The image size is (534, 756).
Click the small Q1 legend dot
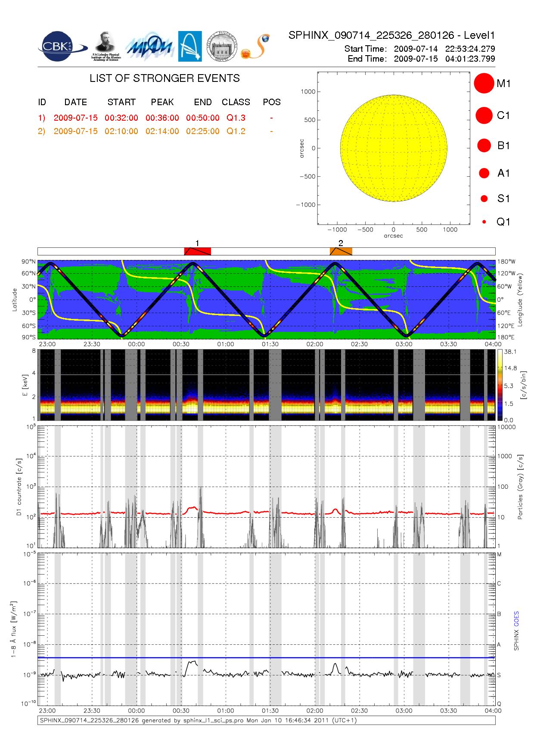click(x=484, y=222)
